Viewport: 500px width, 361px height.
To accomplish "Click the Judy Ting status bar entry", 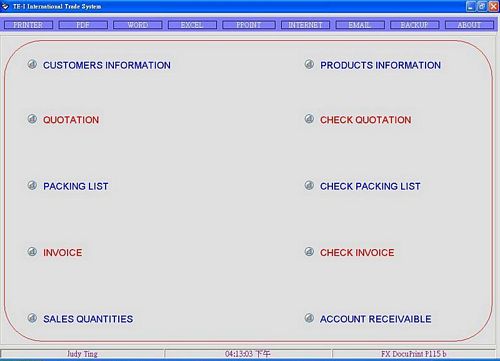I will [82, 354].
